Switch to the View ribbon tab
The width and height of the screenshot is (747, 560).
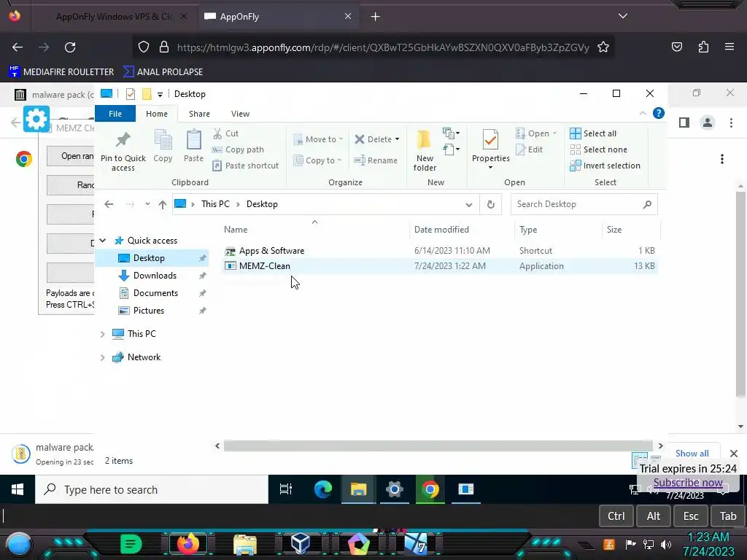(x=240, y=114)
